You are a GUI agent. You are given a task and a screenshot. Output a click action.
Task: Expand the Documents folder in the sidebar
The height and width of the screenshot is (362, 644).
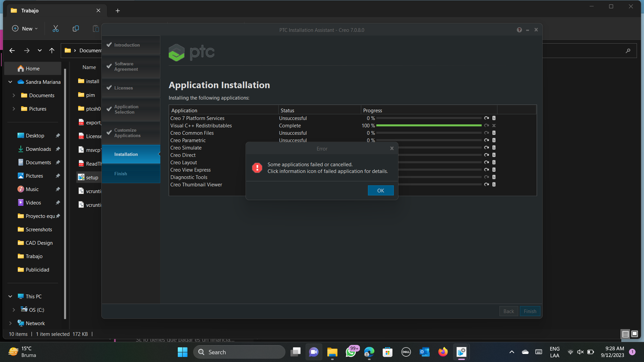pos(14,95)
